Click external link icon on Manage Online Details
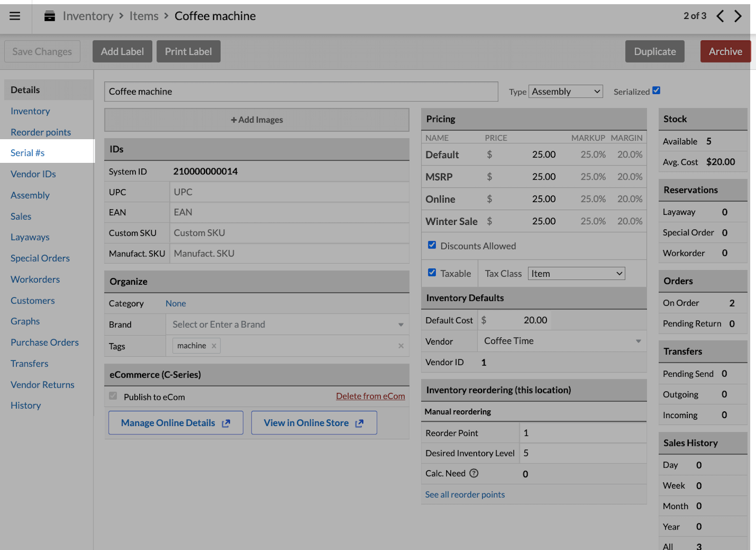 point(226,423)
